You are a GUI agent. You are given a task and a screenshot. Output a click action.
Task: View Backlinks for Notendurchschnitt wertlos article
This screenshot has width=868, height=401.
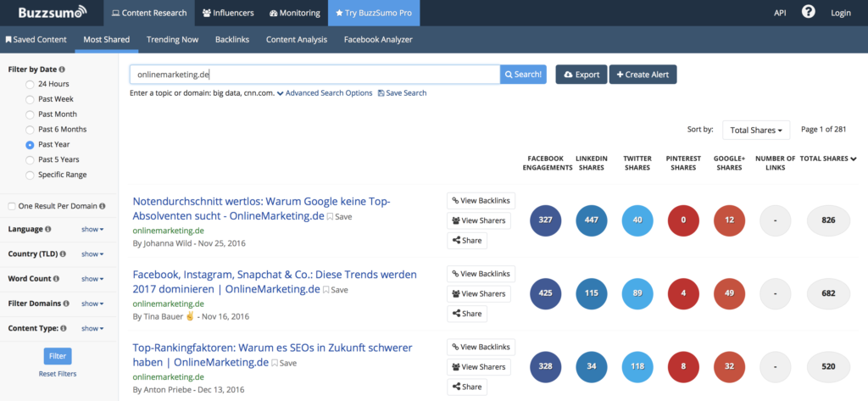(481, 200)
